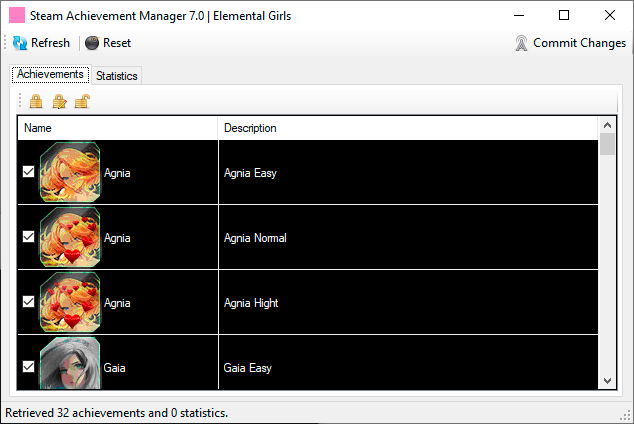The image size is (634, 424).
Task: Click the Gaia Easy achievement image
Action: (70, 366)
